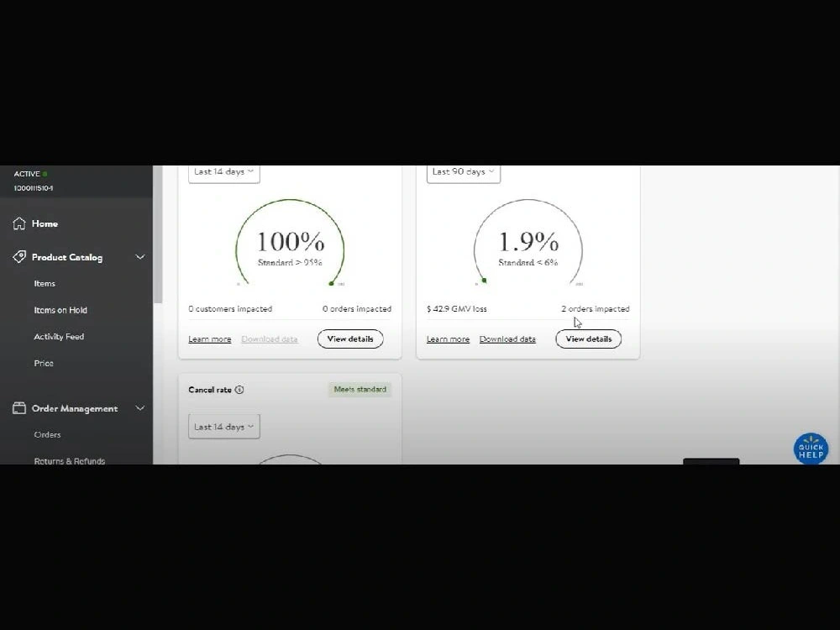Image resolution: width=840 pixels, height=630 pixels.
Task: Click the Order Management box icon
Action: (x=19, y=408)
